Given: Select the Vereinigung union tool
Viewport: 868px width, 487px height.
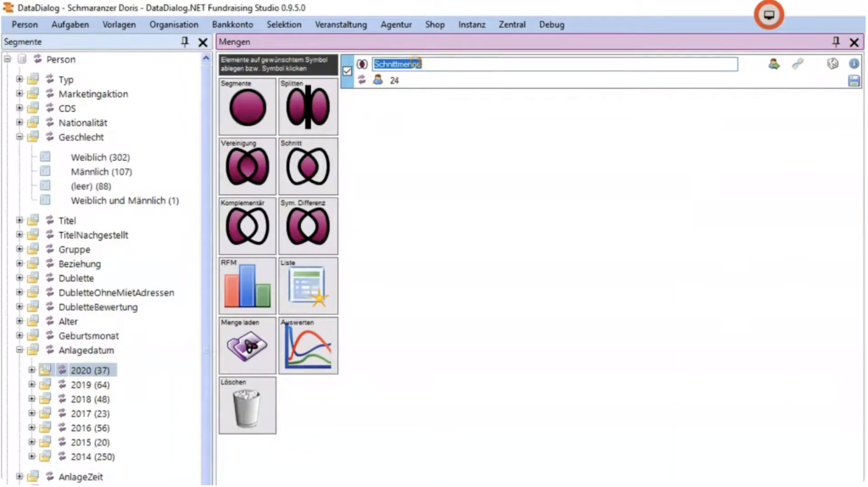Looking at the screenshot, I should tap(248, 166).
